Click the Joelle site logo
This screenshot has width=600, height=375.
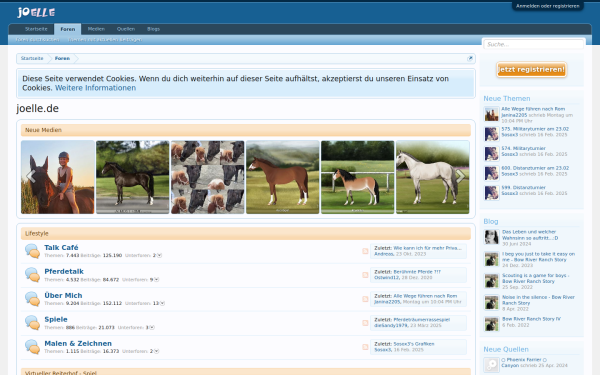(x=36, y=12)
